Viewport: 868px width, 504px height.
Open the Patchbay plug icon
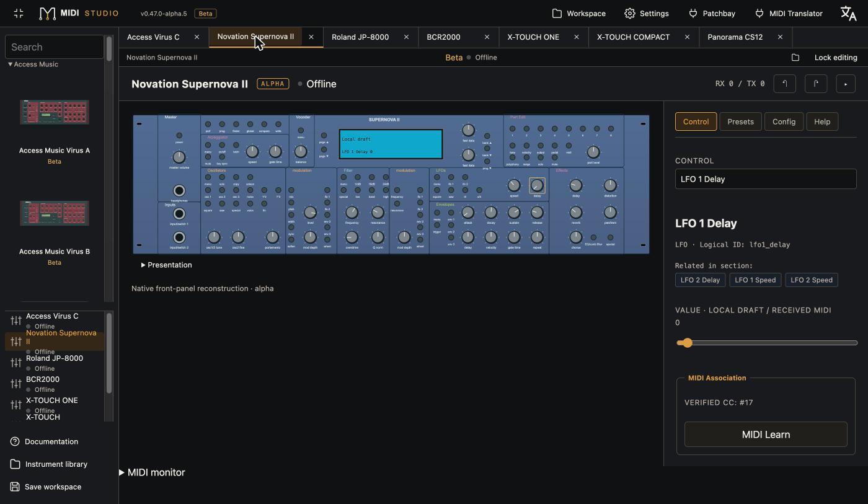point(693,13)
